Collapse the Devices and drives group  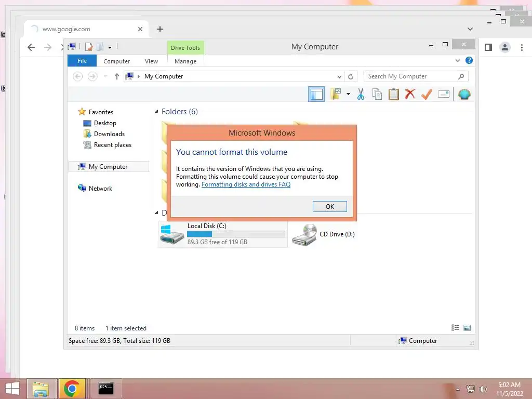pos(156,212)
